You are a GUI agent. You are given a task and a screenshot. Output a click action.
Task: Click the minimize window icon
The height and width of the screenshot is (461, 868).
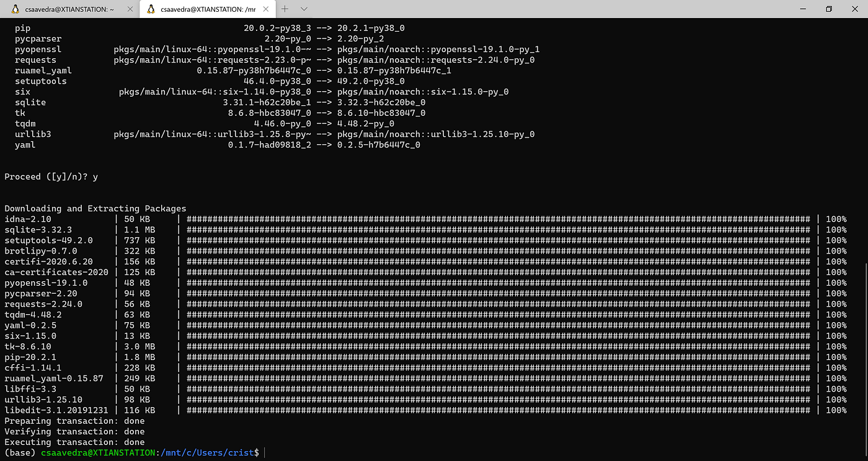pos(803,9)
